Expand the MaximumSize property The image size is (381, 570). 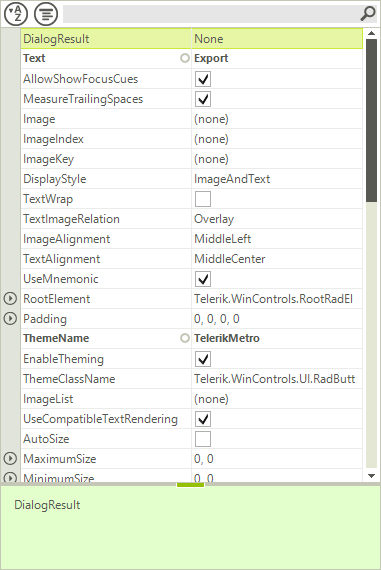[x=10, y=458]
